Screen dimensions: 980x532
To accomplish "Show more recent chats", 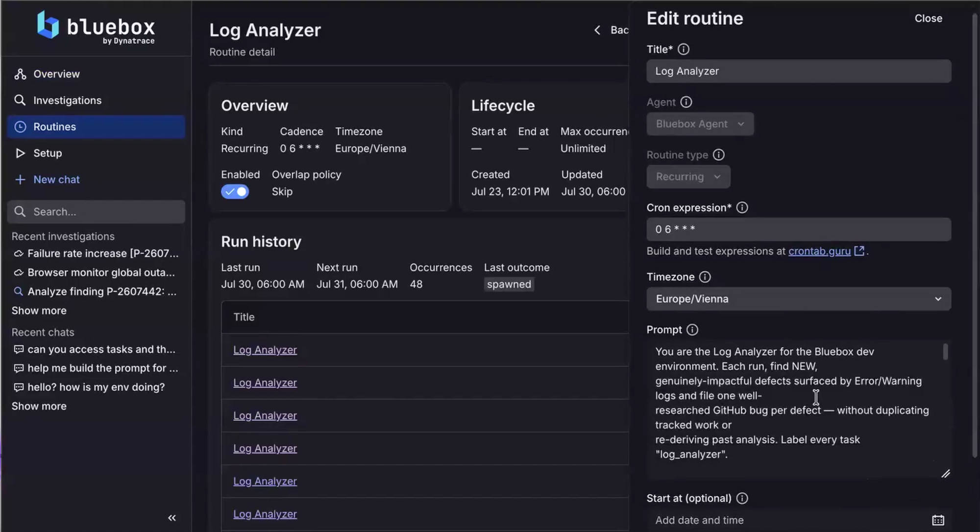I will [39, 406].
